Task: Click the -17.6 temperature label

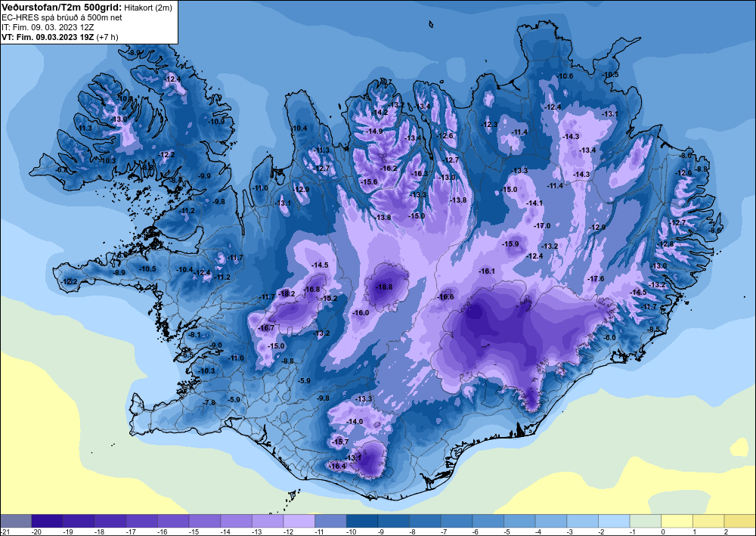Action: [596, 279]
